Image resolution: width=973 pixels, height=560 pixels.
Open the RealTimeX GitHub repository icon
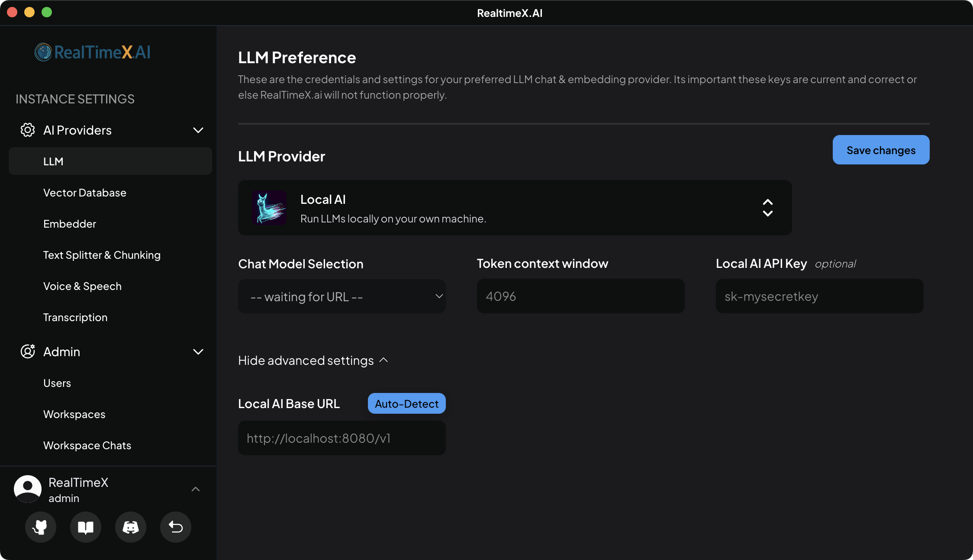40,527
